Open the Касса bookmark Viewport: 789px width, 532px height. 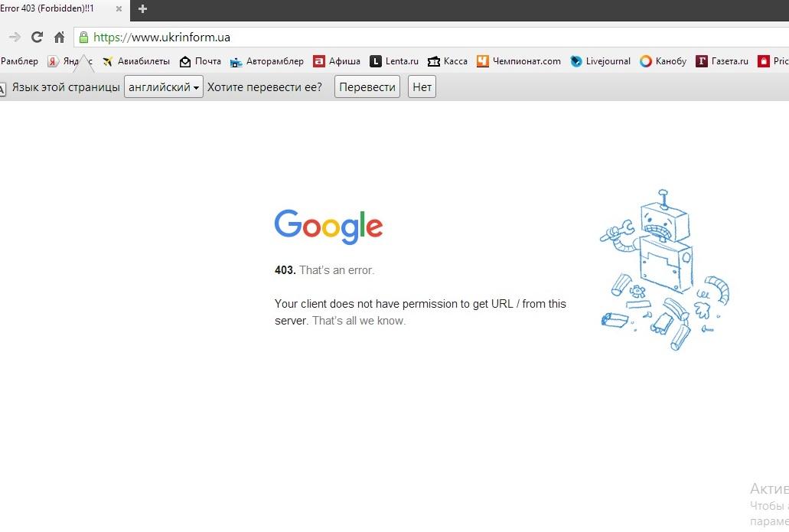[x=448, y=61]
